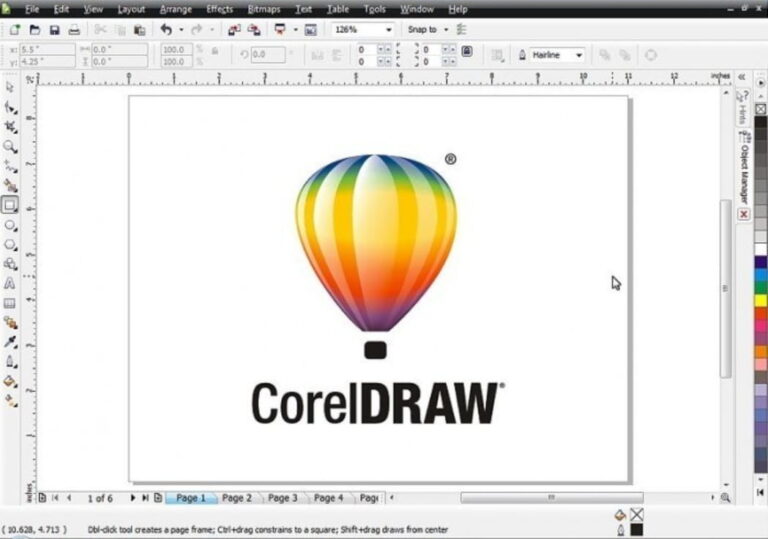Select the Interactive Fill tool

pyautogui.click(x=10, y=401)
